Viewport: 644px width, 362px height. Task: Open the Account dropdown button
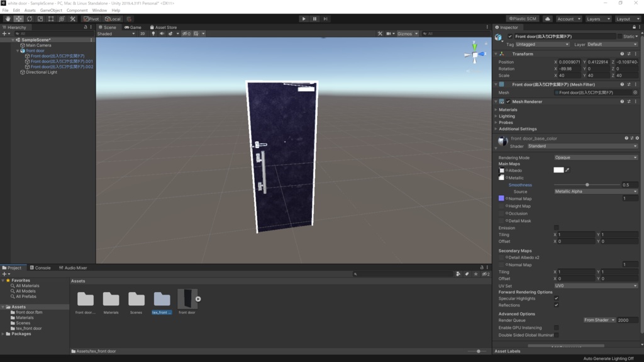click(569, 19)
